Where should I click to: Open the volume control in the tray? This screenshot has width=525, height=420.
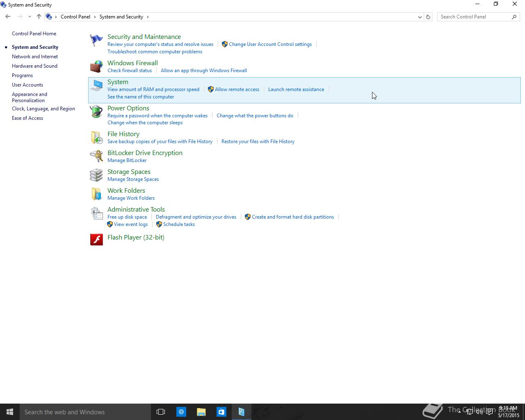(479, 412)
